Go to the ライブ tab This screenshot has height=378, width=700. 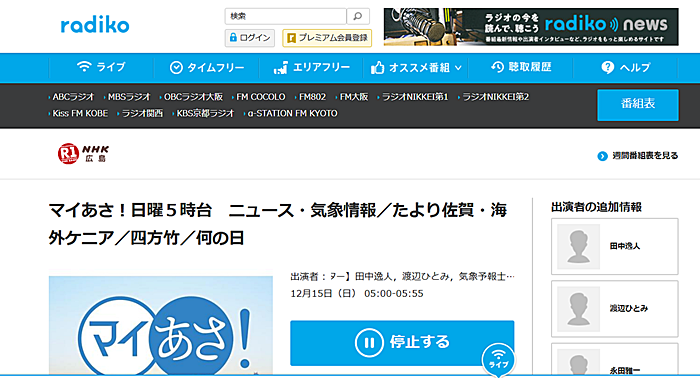coord(101,67)
